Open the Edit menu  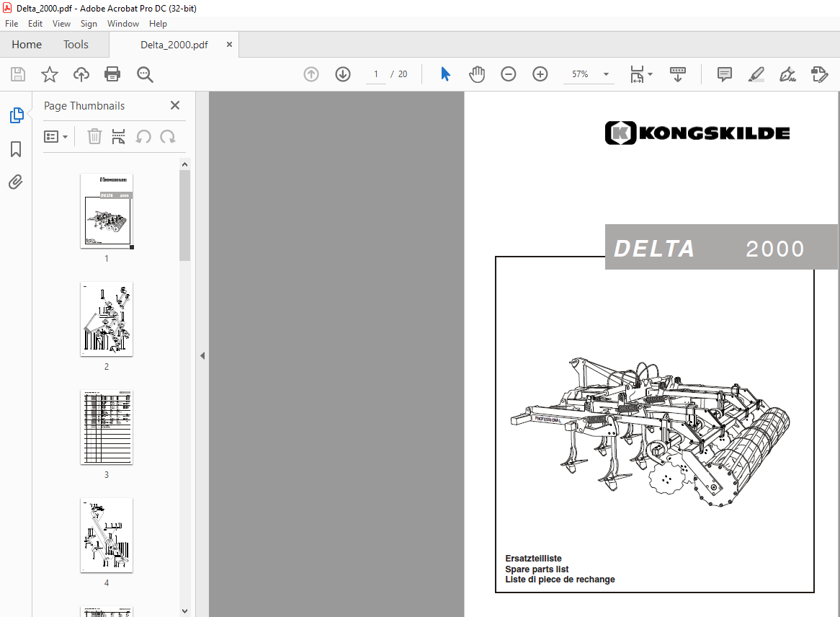(35, 24)
